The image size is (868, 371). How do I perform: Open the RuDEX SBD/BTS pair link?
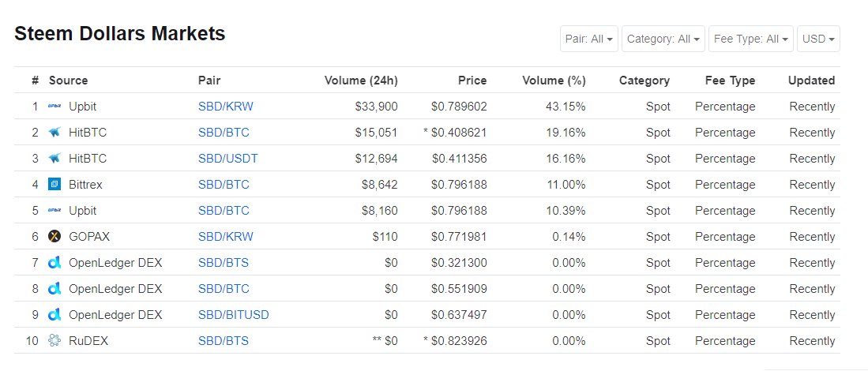224,340
